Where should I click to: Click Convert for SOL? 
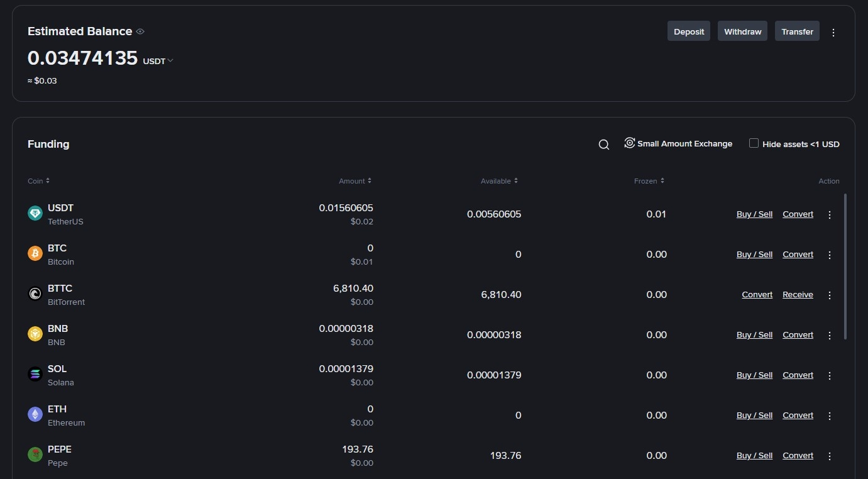pos(798,375)
